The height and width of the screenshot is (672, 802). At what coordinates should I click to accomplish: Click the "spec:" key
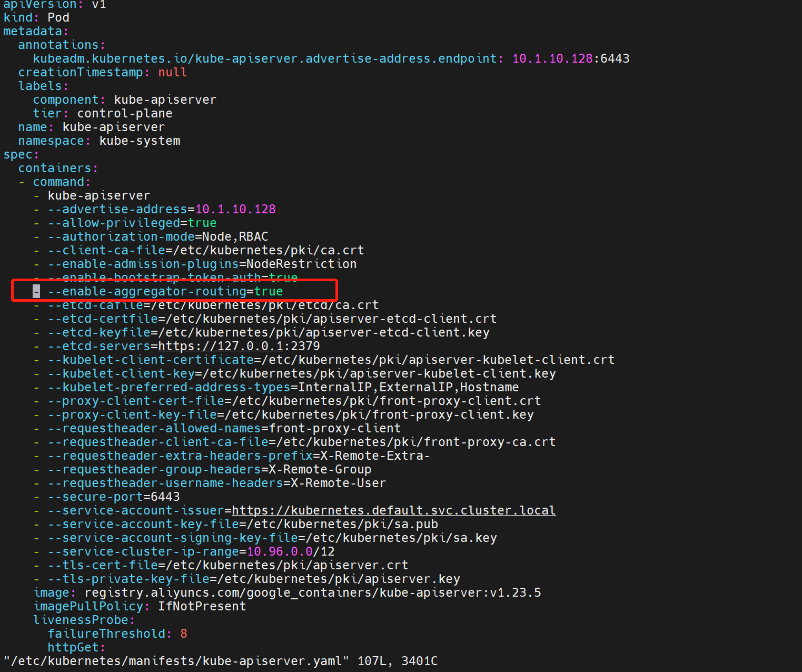coord(21,154)
